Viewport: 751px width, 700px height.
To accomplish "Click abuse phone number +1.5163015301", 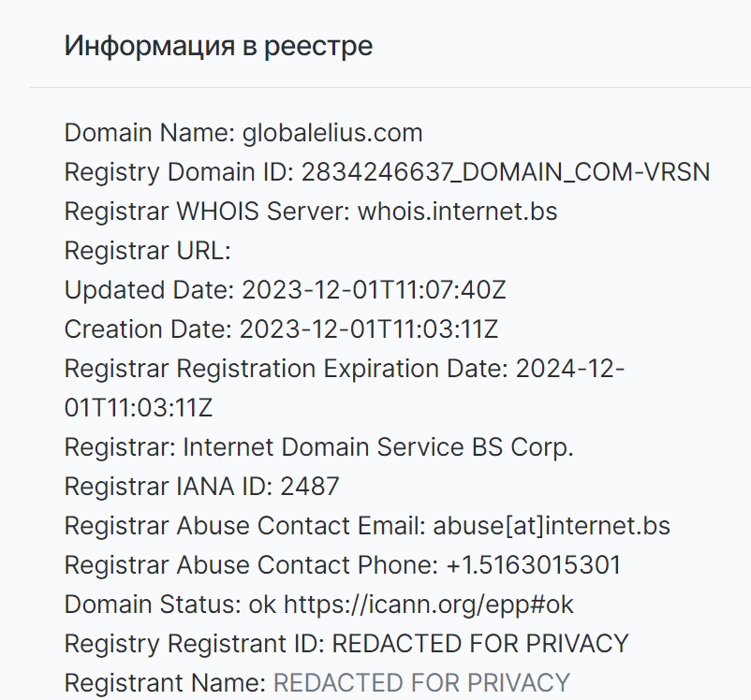I will coord(533,564).
